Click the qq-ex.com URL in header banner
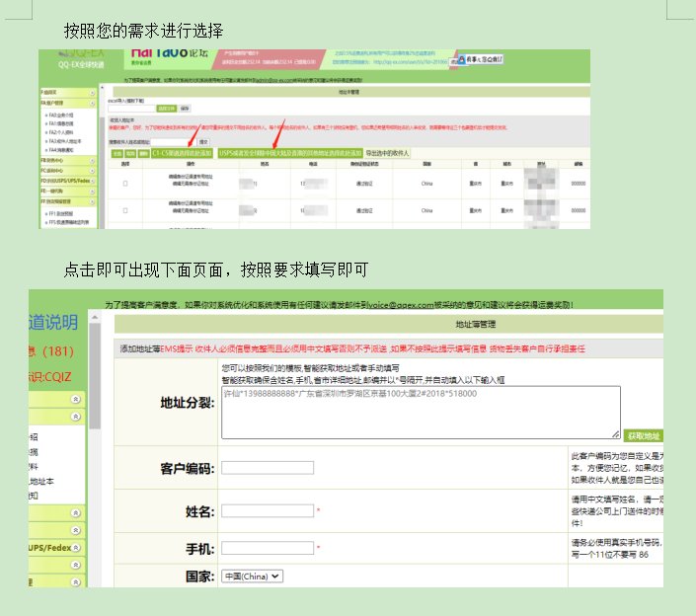This screenshot has width=696, height=616. (x=410, y=61)
